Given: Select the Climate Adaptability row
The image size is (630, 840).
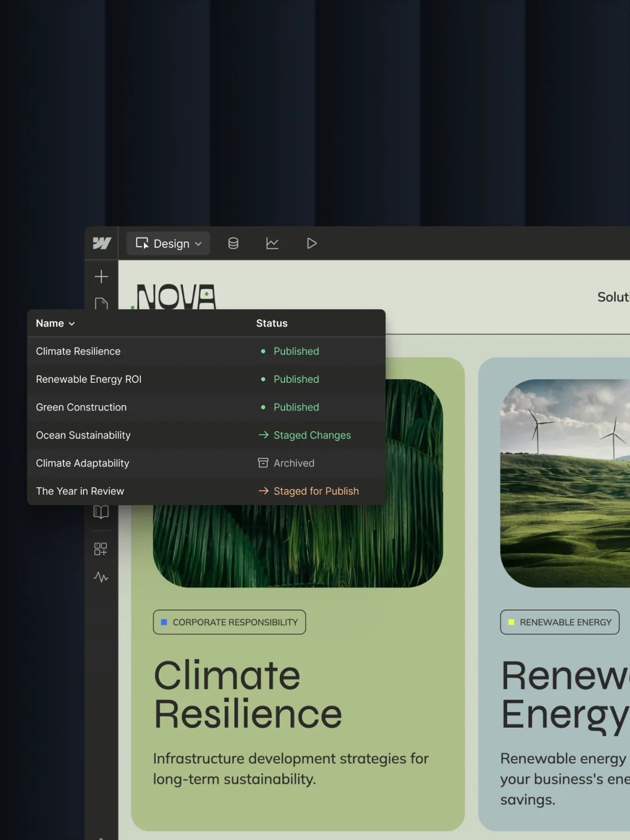Looking at the screenshot, I should [x=206, y=463].
